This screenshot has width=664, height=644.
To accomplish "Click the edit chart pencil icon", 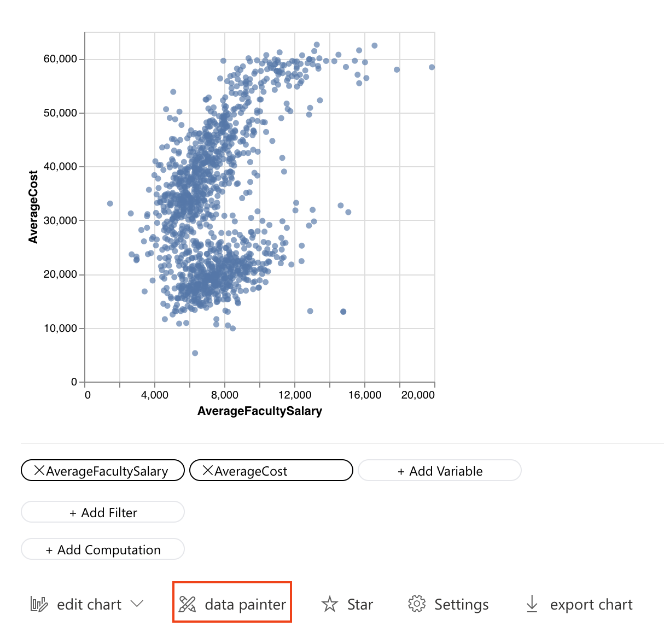I will point(39,604).
